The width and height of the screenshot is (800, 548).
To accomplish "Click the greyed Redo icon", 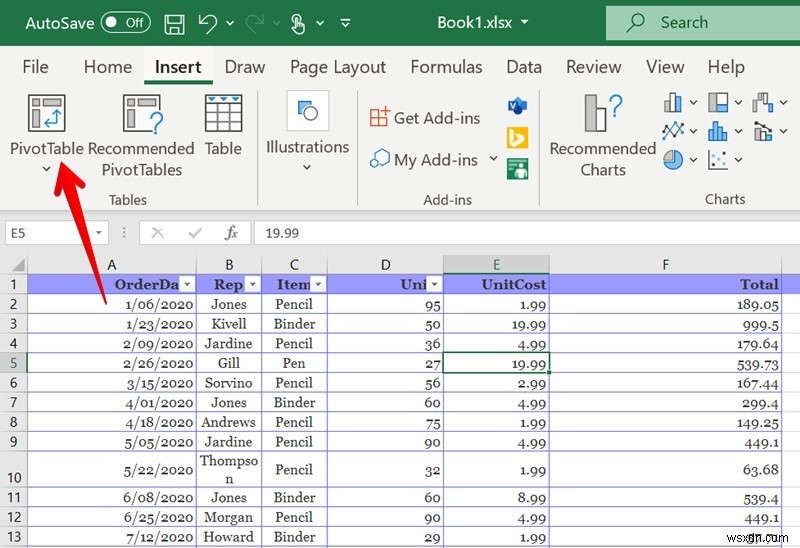I will pos(255,23).
